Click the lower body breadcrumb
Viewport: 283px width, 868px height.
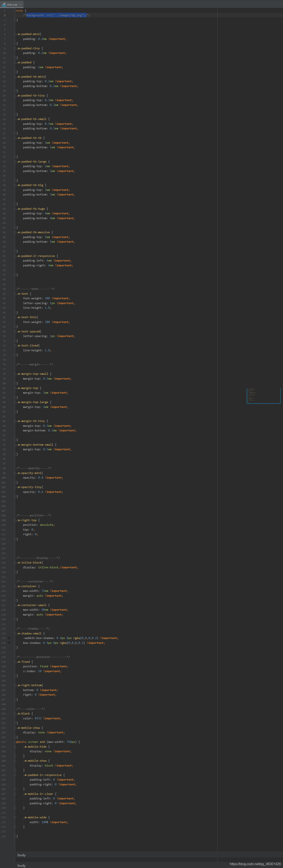22,865
